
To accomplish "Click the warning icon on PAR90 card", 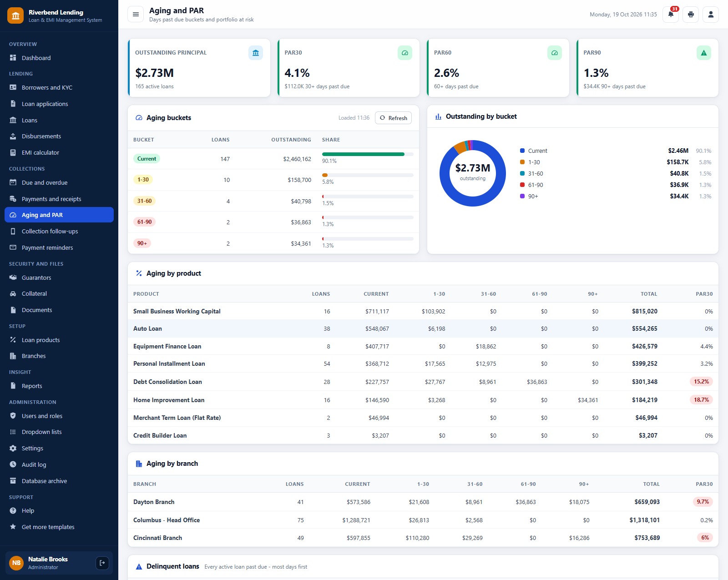I will tap(704, 53).
